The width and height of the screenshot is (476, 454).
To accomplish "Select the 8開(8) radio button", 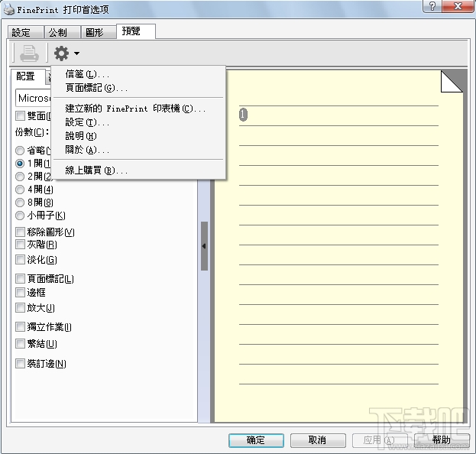I will click(x=20, y=203).
